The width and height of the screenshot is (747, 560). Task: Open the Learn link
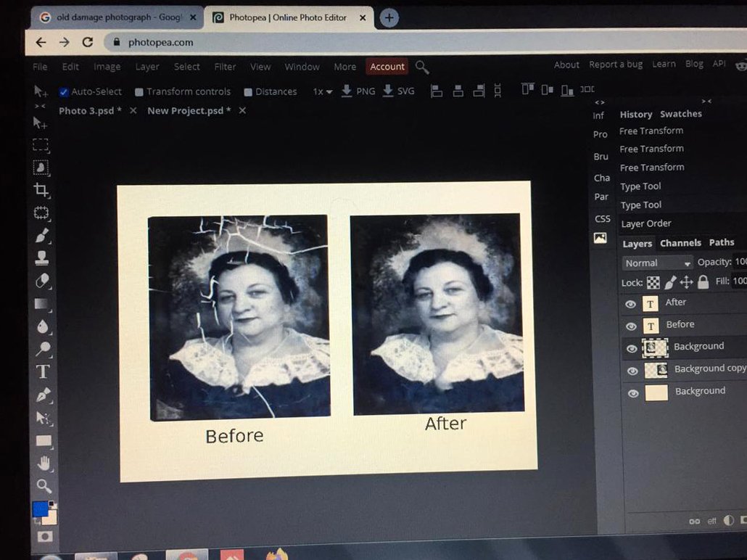pyautogui.click(x=664, y=64)
